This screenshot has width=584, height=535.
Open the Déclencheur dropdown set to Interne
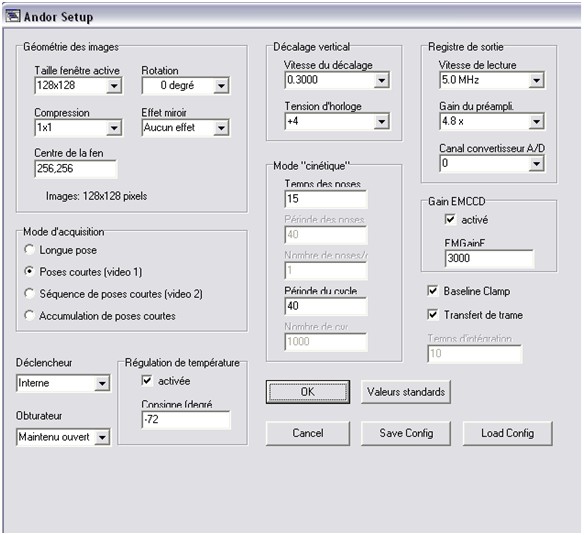pos(63,383)
